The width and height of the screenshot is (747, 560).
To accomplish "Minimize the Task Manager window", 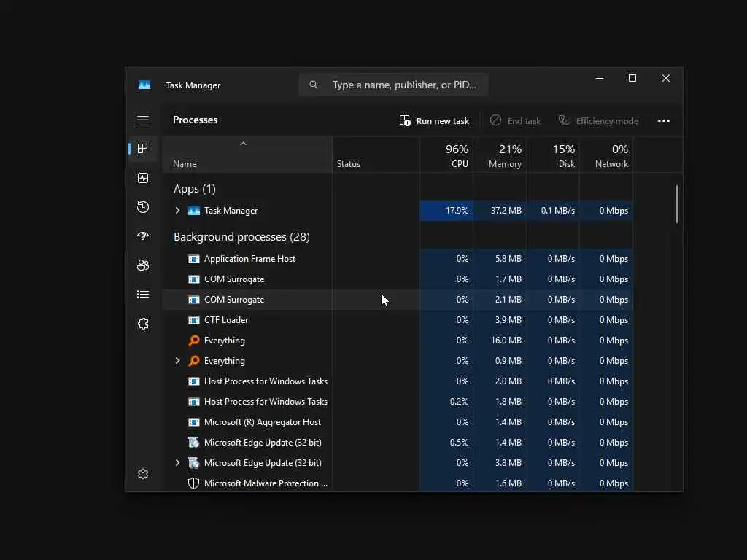I will pos(600,78).
